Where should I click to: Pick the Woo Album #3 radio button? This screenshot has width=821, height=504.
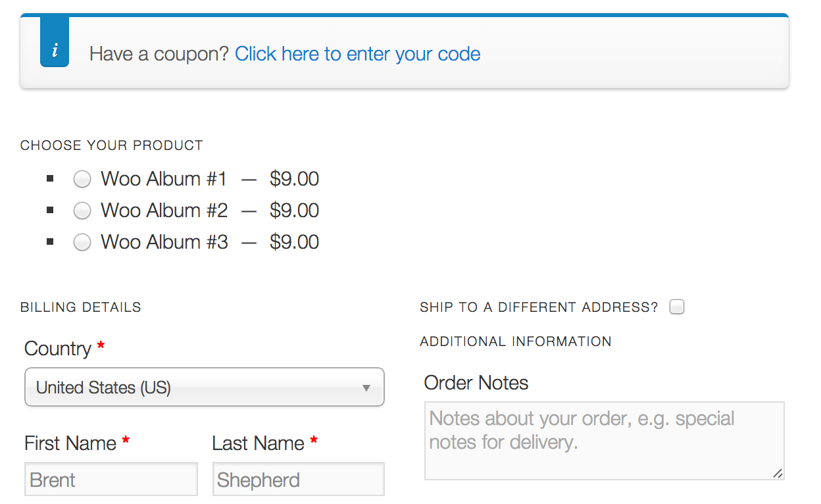[82, 242]
